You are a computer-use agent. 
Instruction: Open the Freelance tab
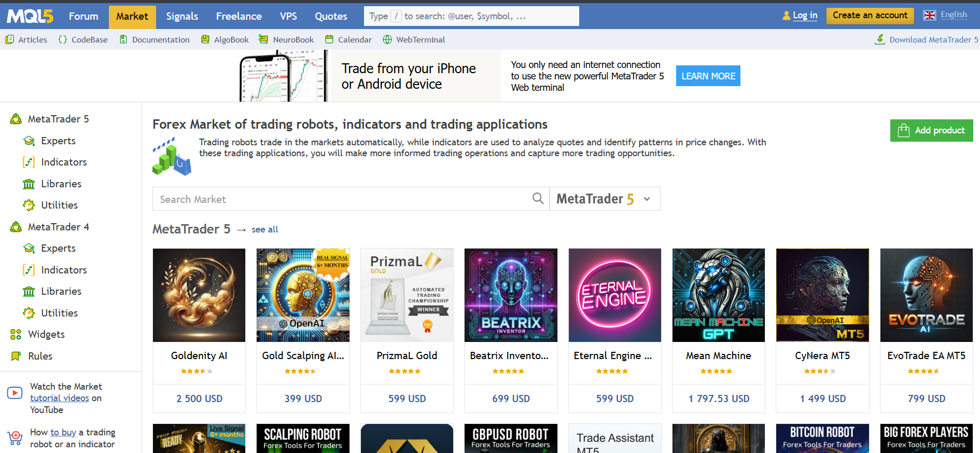click(239, 16)
